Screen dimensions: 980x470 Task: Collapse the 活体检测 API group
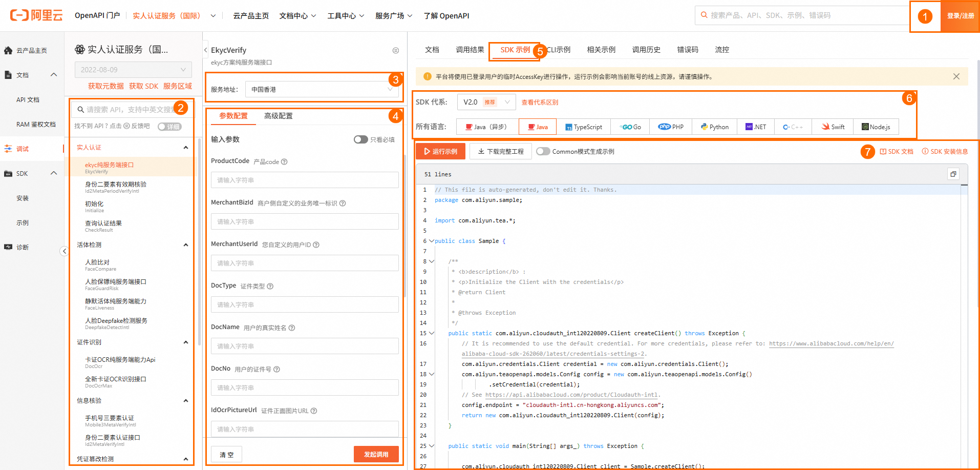pyautogui.click(x=186, y=245)
